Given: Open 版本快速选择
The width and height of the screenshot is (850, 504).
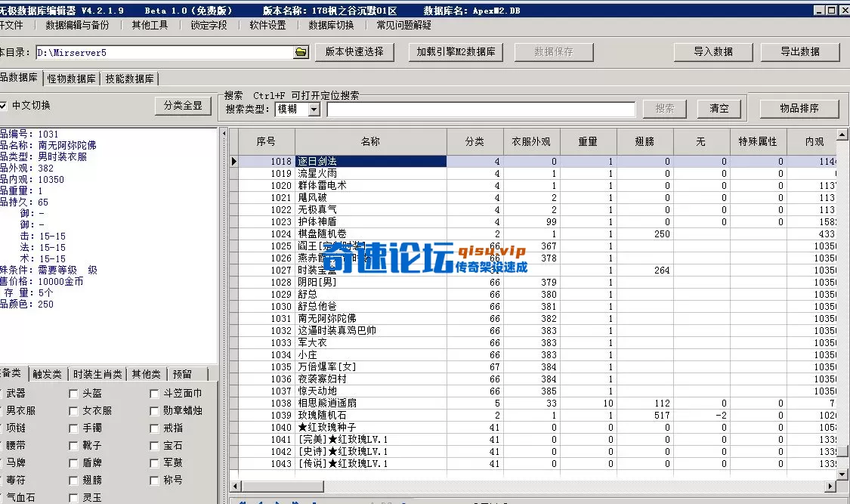Looking at the screenshot, I should [354, 52].
